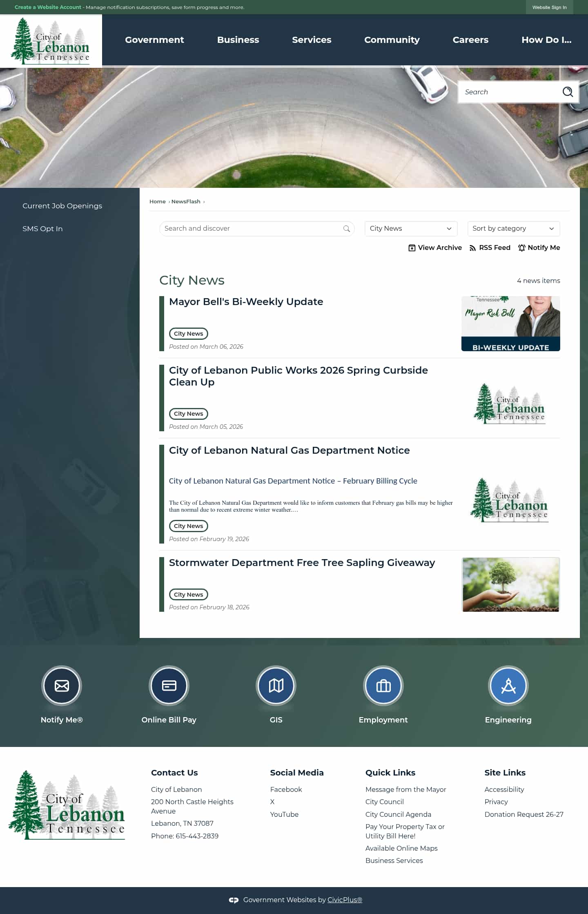
Task: Click Create a Website Account link
Action: click(48, 7)
